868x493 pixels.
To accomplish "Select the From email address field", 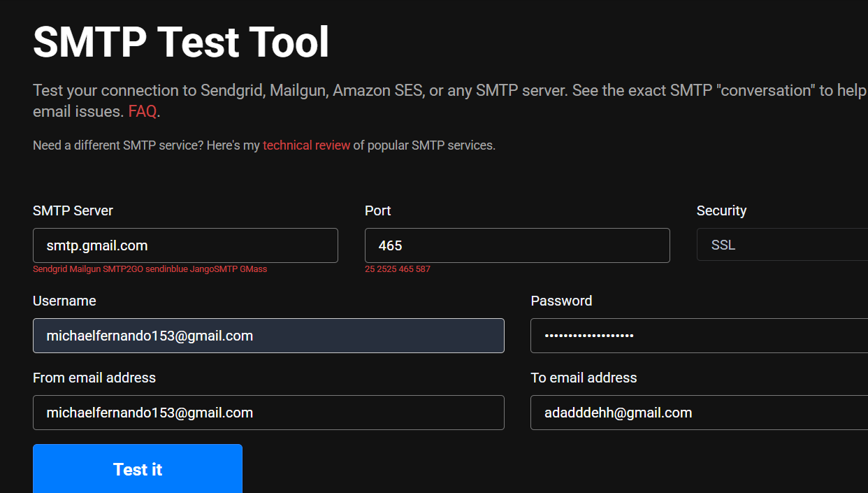I will pyautogui.click(x=268, y=413).
